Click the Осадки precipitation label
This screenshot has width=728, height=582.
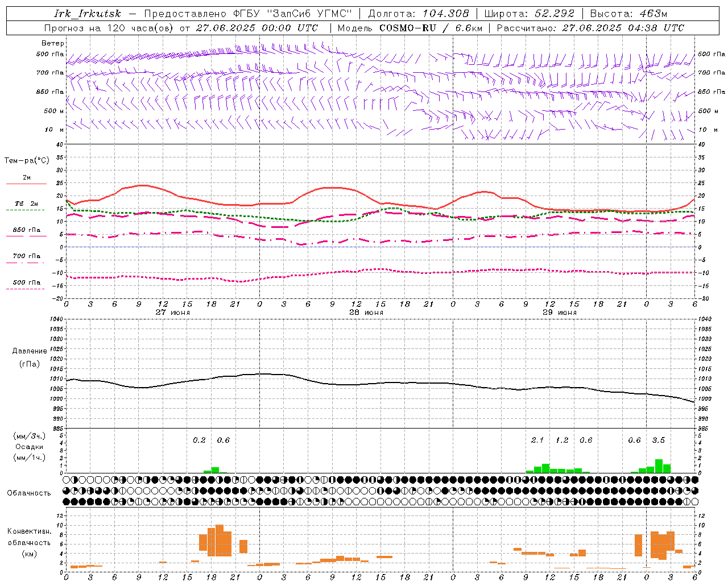(x=30, y=447)
